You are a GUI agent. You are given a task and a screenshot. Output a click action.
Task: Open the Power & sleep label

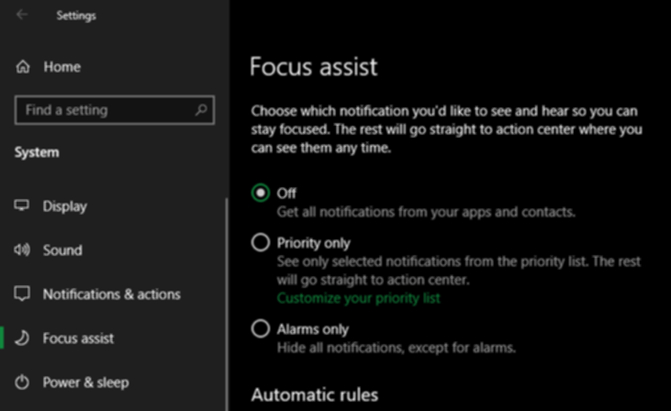coord(86,382)
